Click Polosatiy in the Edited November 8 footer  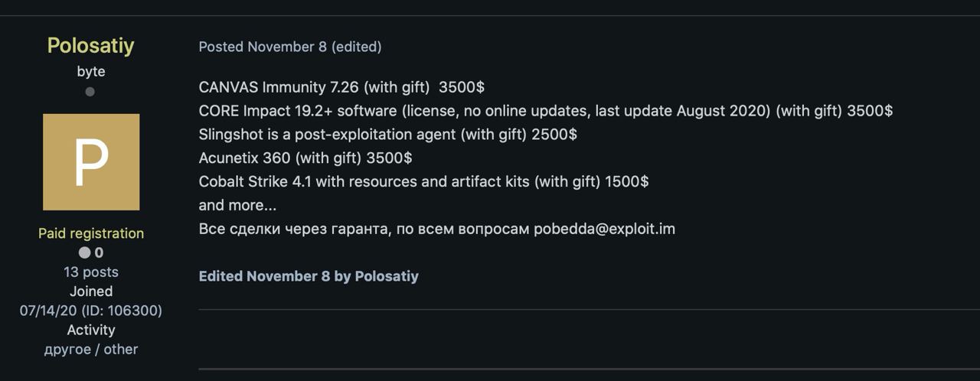pos(387,276)
